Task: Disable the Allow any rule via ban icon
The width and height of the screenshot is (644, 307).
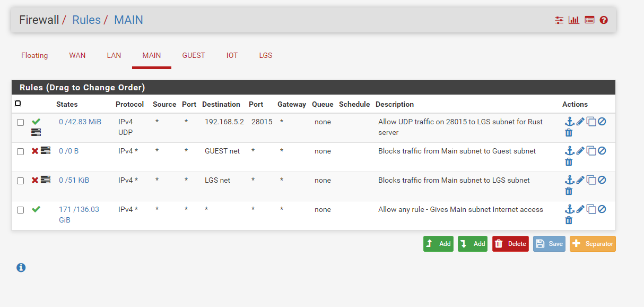Action: (602, 209)
